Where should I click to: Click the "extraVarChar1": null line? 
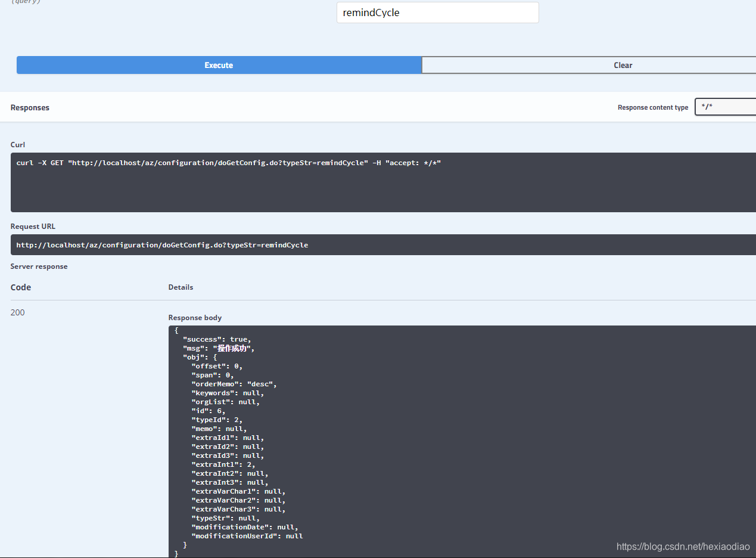pos(238,491)
